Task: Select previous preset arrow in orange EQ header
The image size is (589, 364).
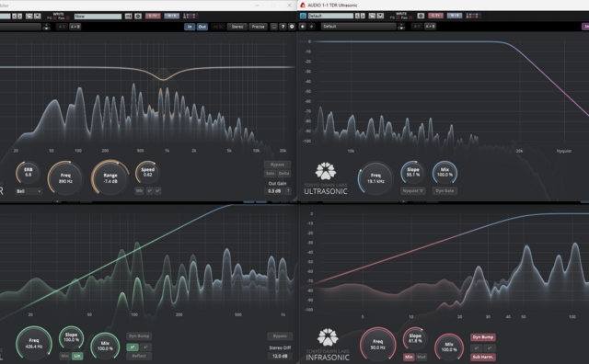Action: 15,17
